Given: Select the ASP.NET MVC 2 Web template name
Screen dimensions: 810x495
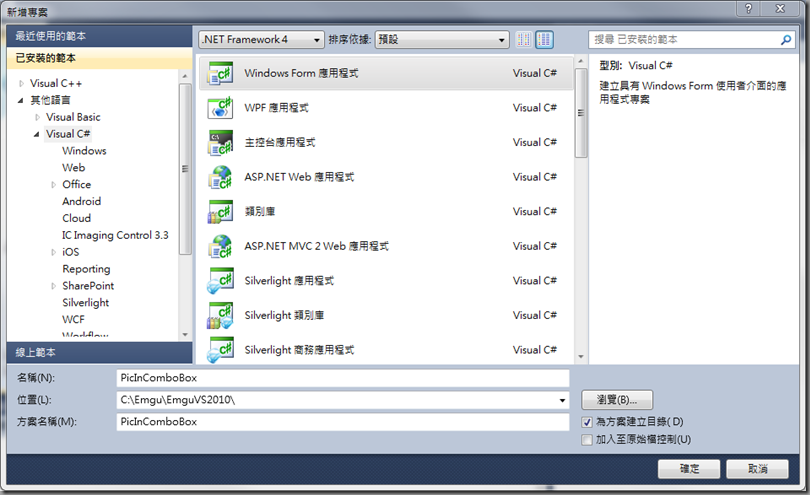Looking at the screenshot, I should point(317,246).
